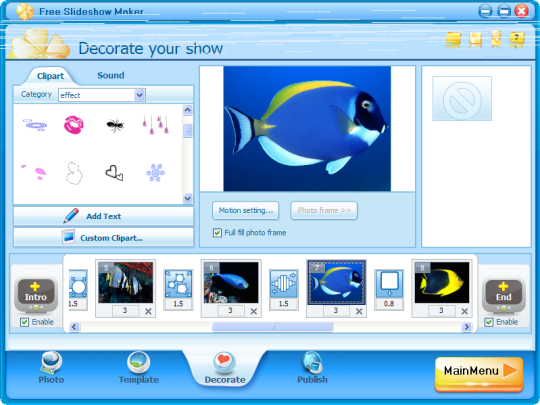Toggle the Intro Enable checkbox
Image resolution: width=540 pixels, height=405 pixels.
(x=24, y=322)
